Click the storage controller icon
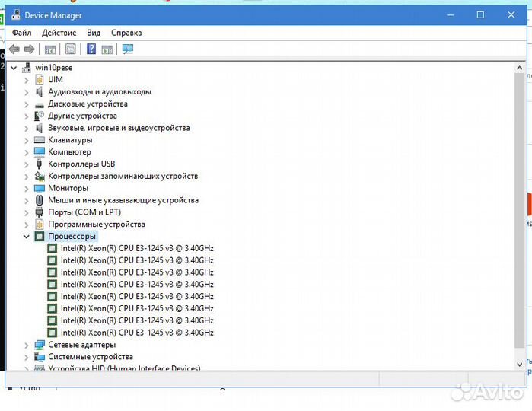The image size is (532, 411). pyautogui.click(x=40, y=176)
